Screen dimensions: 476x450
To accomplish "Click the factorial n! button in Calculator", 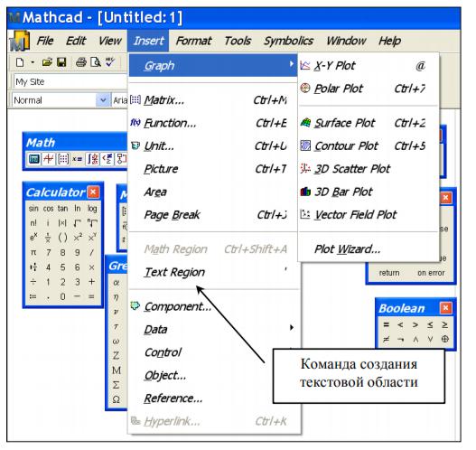I will 33,223.
